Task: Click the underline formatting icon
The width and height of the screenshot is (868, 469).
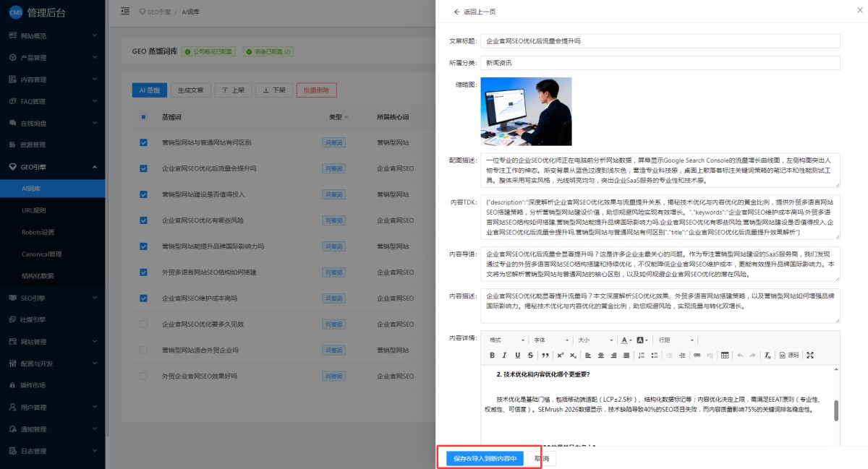Action: (x=518, y=356)
